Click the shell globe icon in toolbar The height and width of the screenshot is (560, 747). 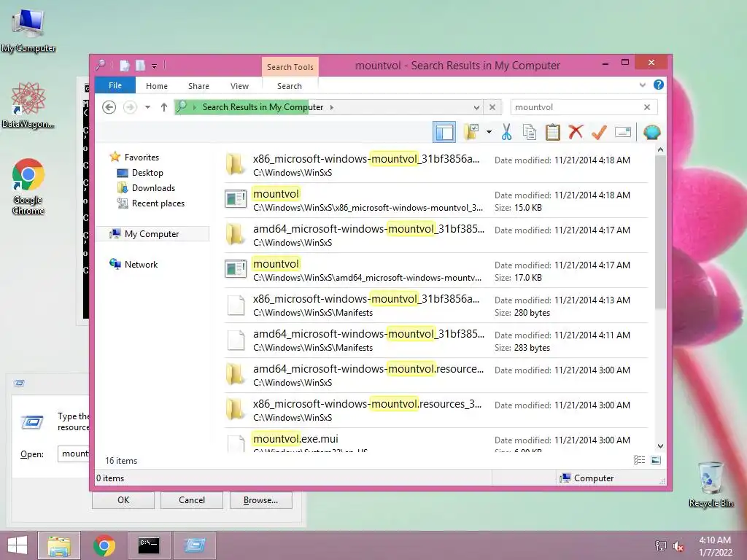pos(651,132)
